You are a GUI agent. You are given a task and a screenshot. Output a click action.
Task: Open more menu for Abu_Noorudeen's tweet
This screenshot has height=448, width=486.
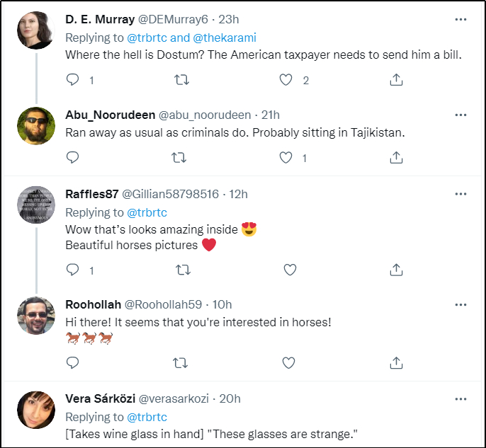(x=460, y=115)
